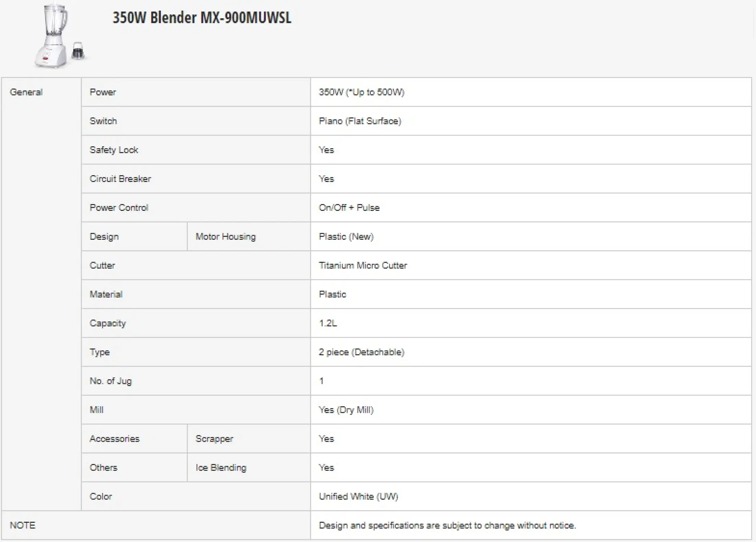Click the Scrapper accessory label
The image size is (756, 542).
click(214, 439)
